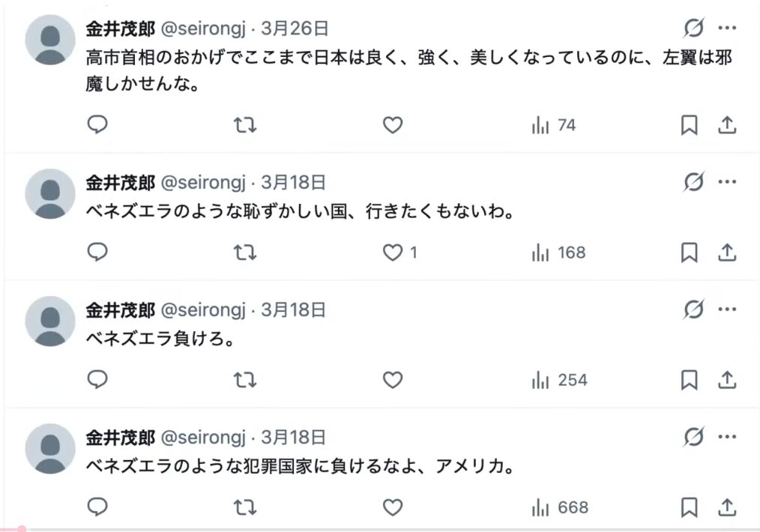This screenshot has width=760, height=532.
Task: Repost the March 26 post
Action: click(245, 125)
